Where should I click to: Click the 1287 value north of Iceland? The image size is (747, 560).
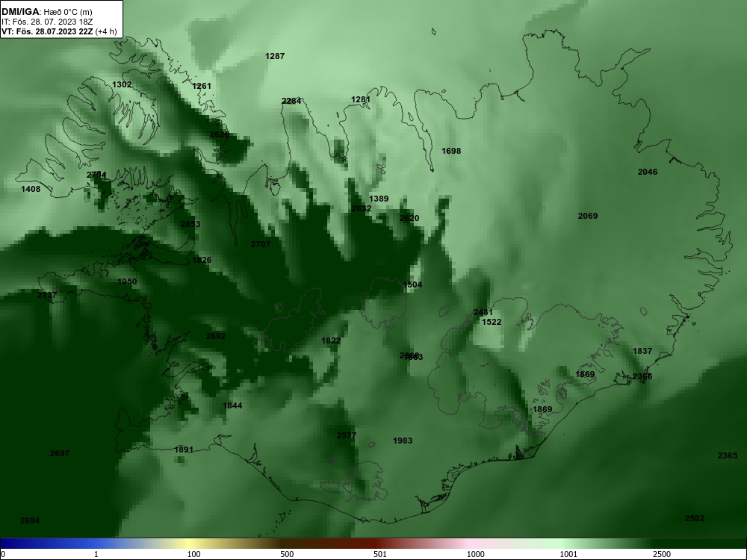(275, 56)
